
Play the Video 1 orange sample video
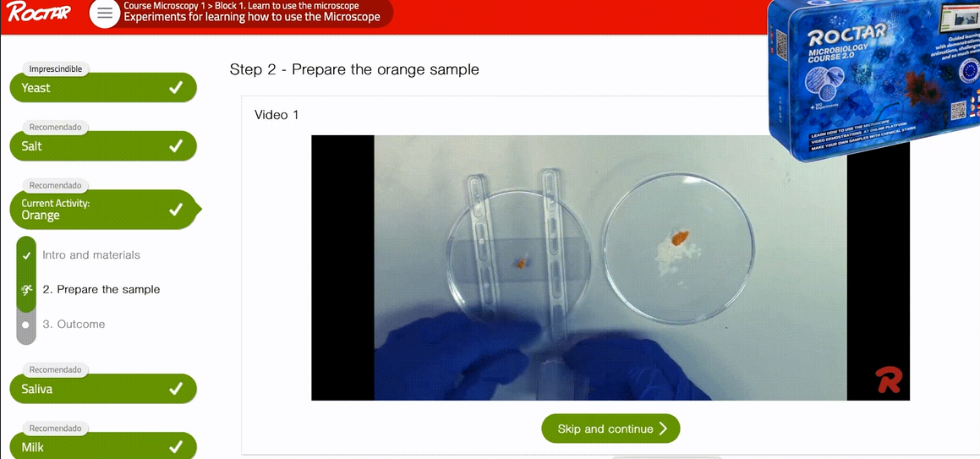610,268
